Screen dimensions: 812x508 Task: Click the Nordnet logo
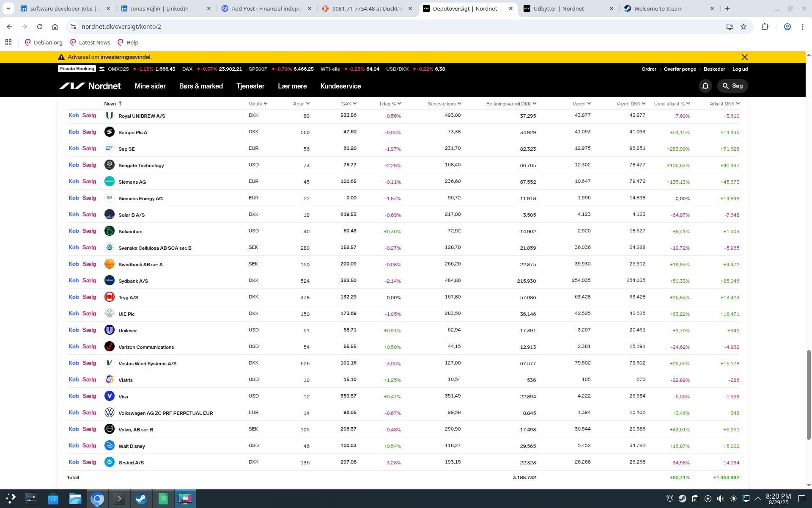click(x=90, y=86)
